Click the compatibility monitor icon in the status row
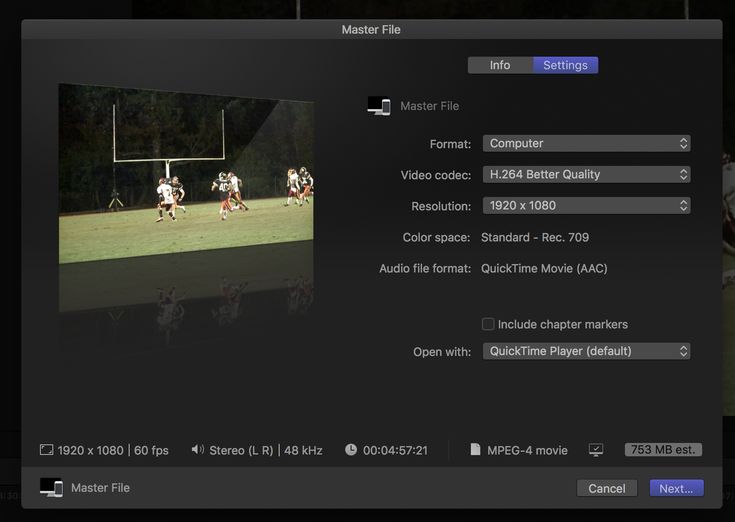Viewport: 735px width, 522px height. [x=596, y=450]
